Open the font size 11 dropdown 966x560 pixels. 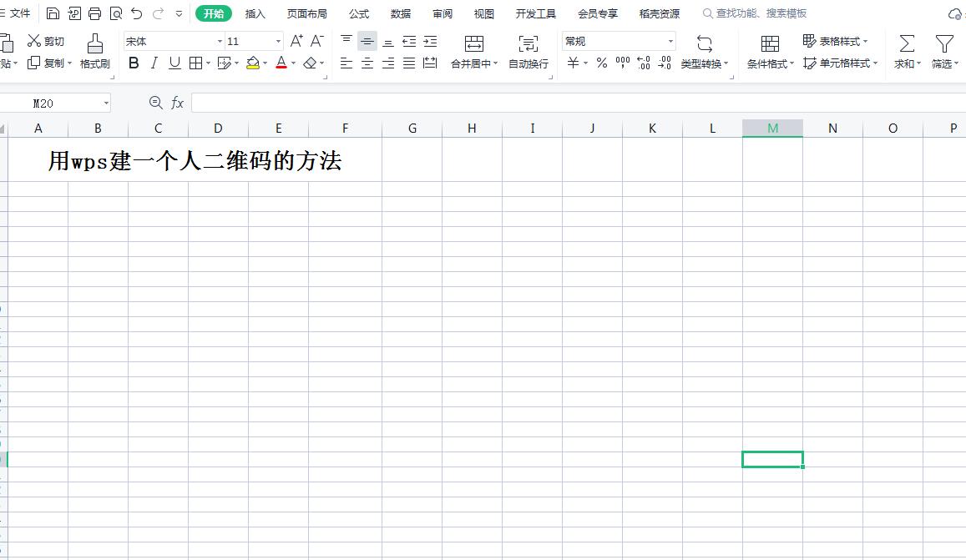coord(279,41)
